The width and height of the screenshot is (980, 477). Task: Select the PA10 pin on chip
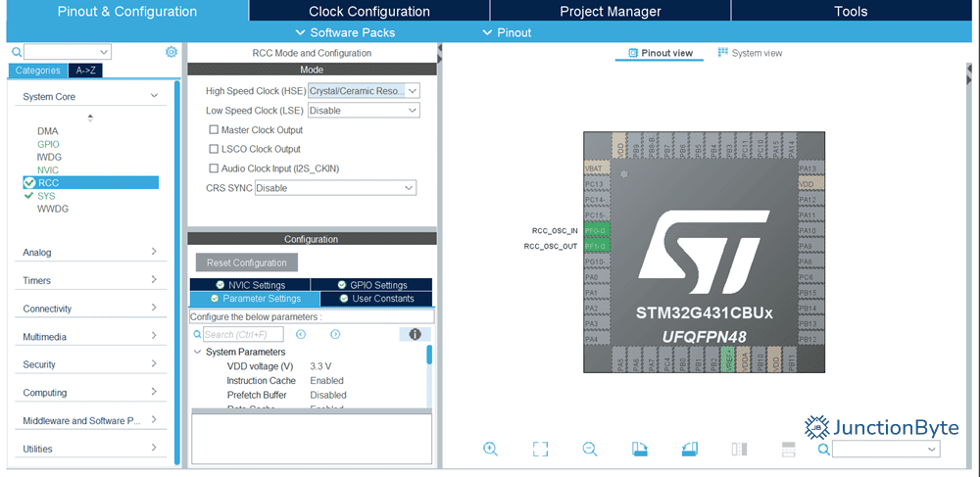811,230
